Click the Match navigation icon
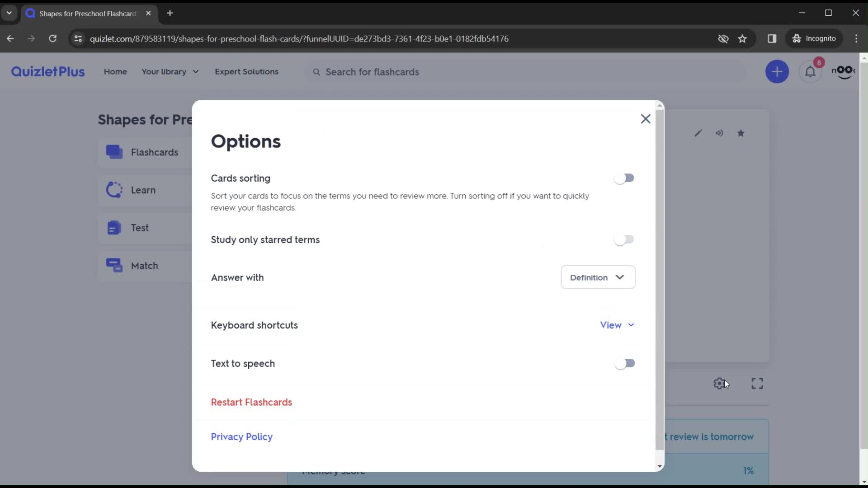Viewport: 868px width, 488px height. [114, 265]
